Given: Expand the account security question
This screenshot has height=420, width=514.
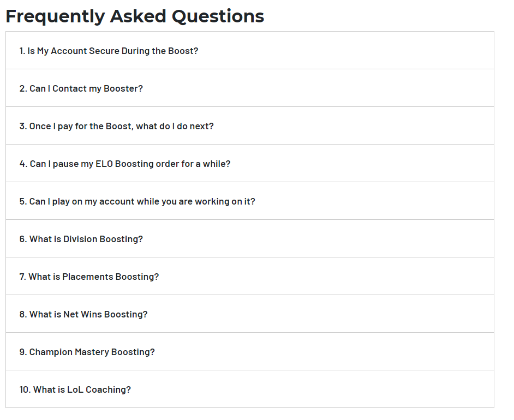Looking at the screenshot, I should click(250, 50).
